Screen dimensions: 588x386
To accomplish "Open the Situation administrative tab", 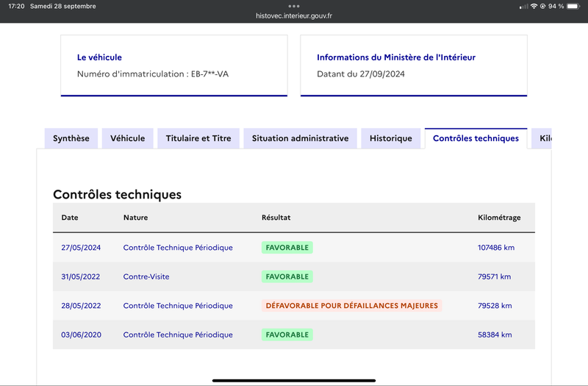I will pos(301,138).
